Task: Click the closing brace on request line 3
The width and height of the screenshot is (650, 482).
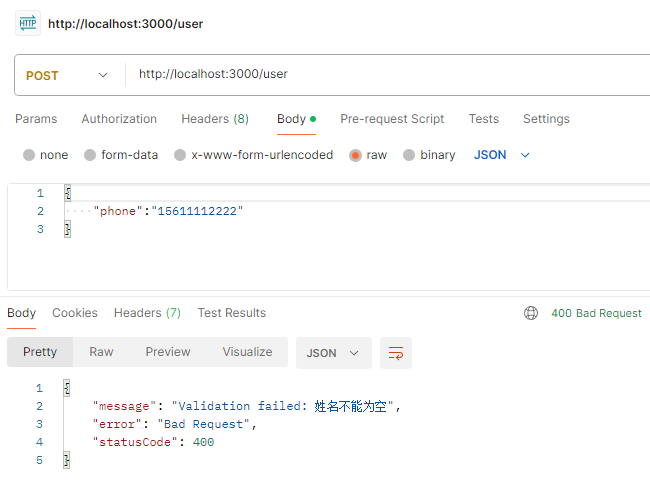Action: click(x=68, y=229)
